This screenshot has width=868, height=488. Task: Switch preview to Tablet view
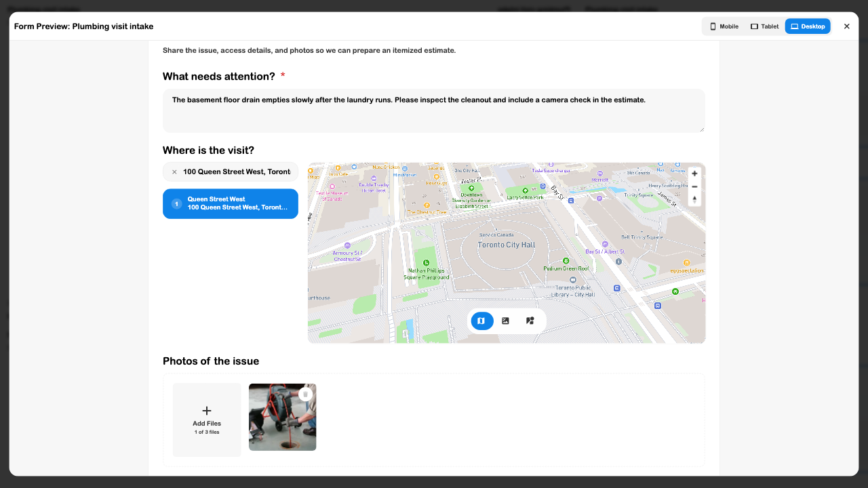coord(764,26)
